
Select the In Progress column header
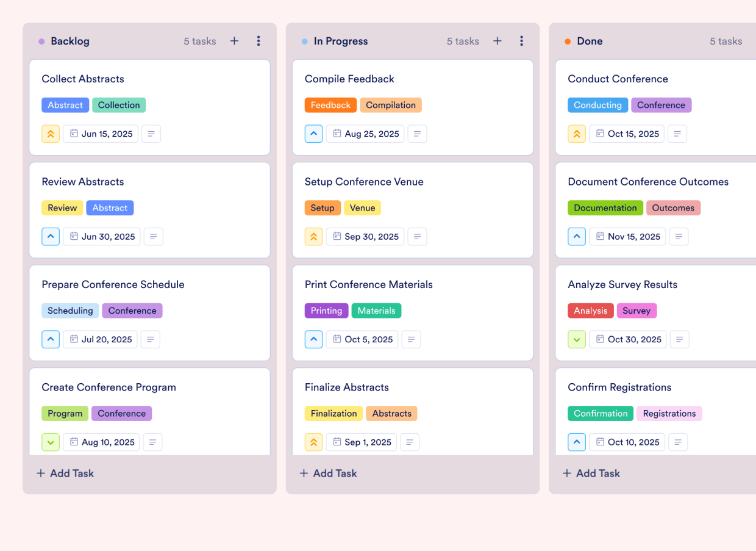(337, 41)
